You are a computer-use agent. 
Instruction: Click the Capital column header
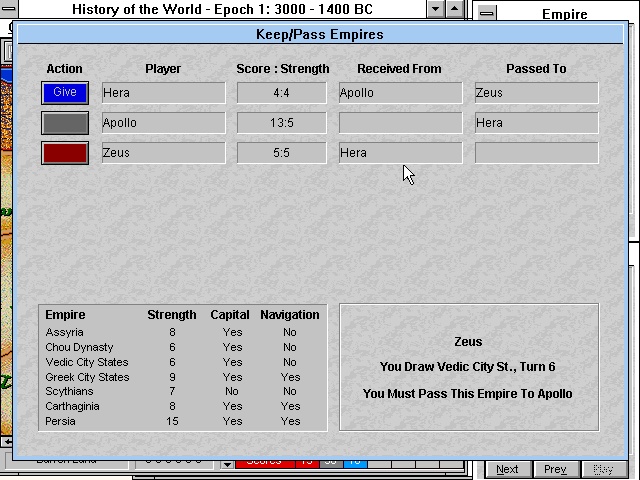230,315
